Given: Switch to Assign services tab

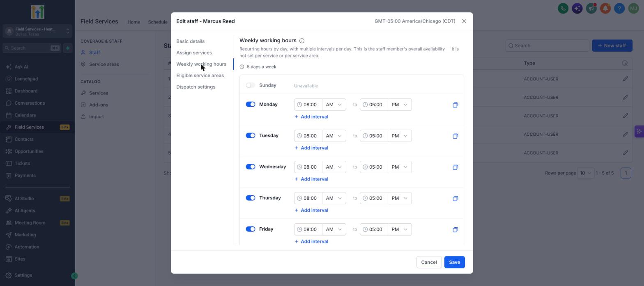Looking at the screenshot, I should point(194,53).
